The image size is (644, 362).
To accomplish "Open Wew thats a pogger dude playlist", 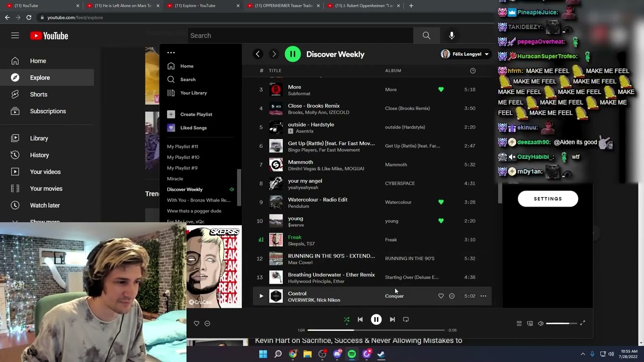I will pyautogui.click(x=194, y=211).
